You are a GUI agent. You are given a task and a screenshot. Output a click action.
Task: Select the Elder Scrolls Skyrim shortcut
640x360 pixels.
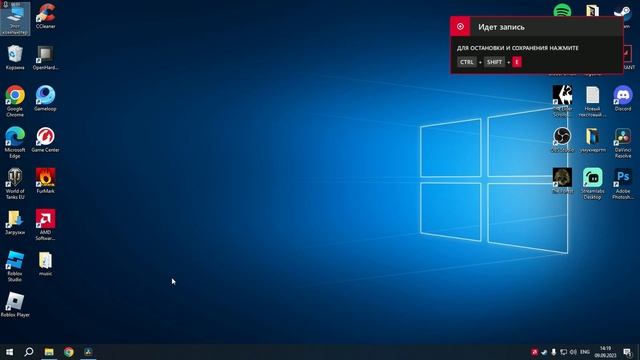point(562,101)
